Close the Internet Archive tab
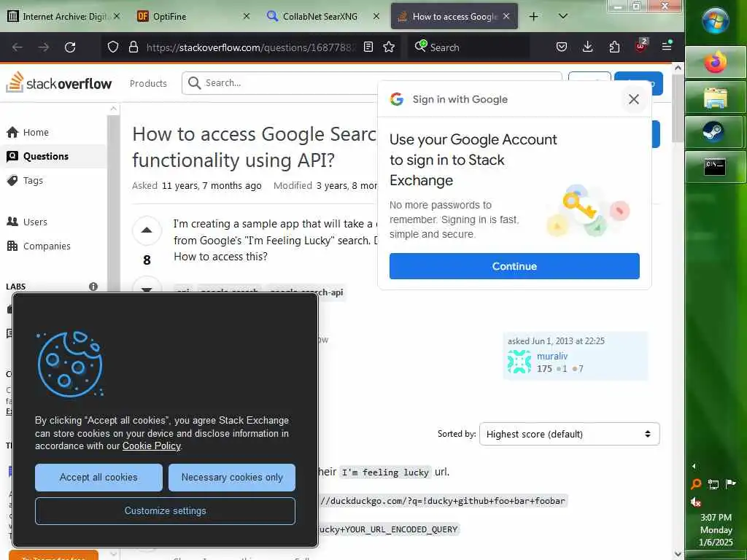 (x=116, y=16)
